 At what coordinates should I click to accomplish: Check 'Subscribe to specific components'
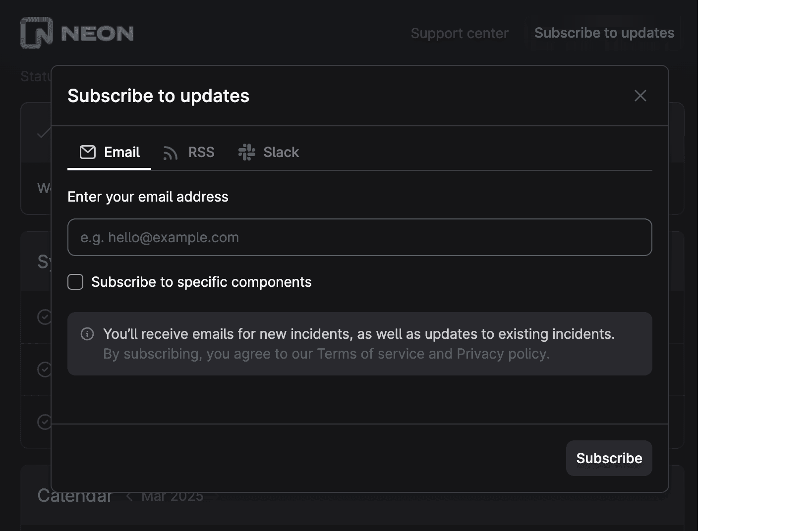(x=75, y=282)
